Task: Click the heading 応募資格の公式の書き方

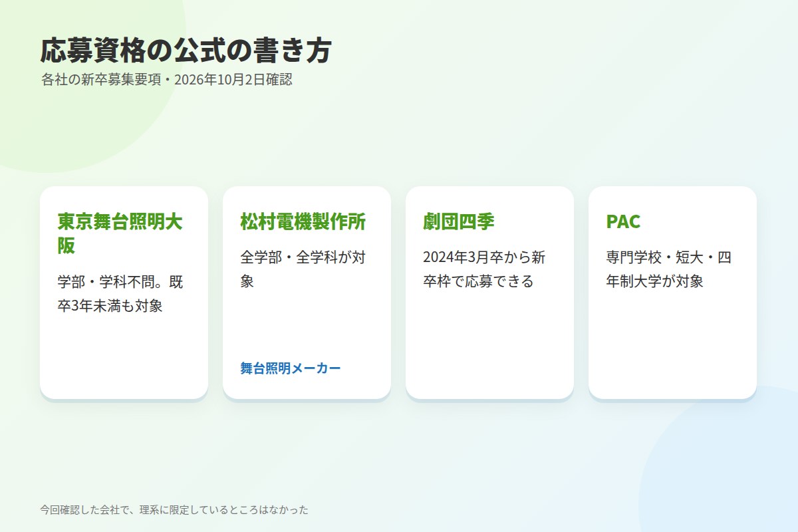Action: (x=186, y=51)
